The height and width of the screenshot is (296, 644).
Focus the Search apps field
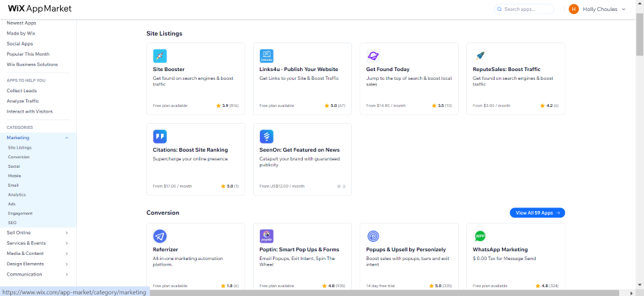524,9
